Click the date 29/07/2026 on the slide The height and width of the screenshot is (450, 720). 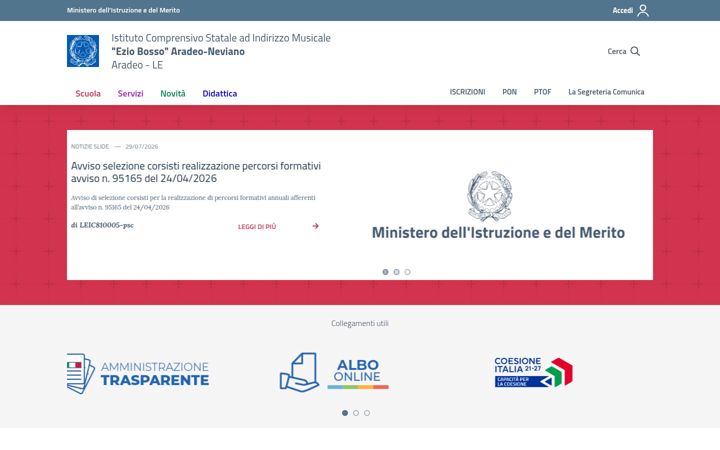coord(141,146)
